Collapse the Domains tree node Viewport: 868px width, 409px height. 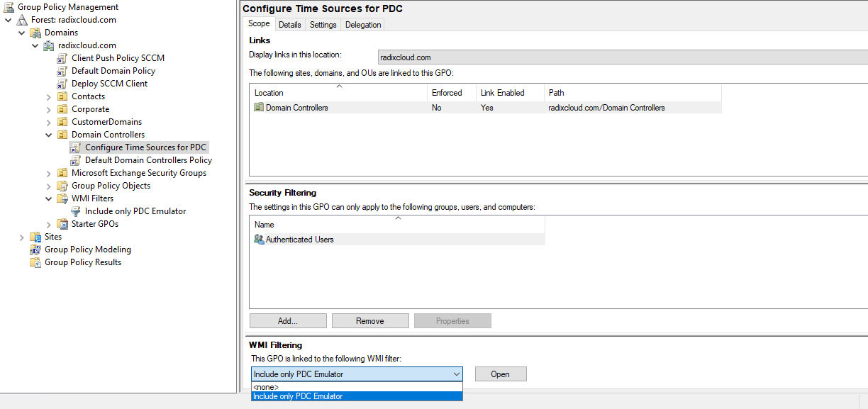[21, 32]
